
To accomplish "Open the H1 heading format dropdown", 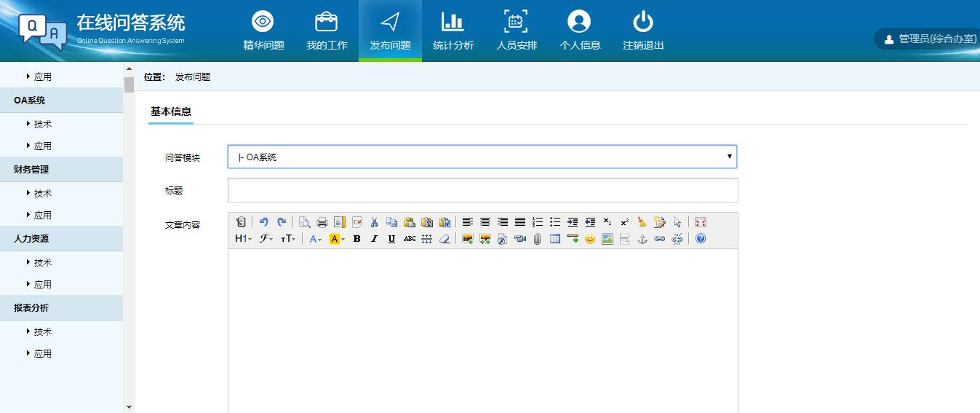I will point(243,239).
